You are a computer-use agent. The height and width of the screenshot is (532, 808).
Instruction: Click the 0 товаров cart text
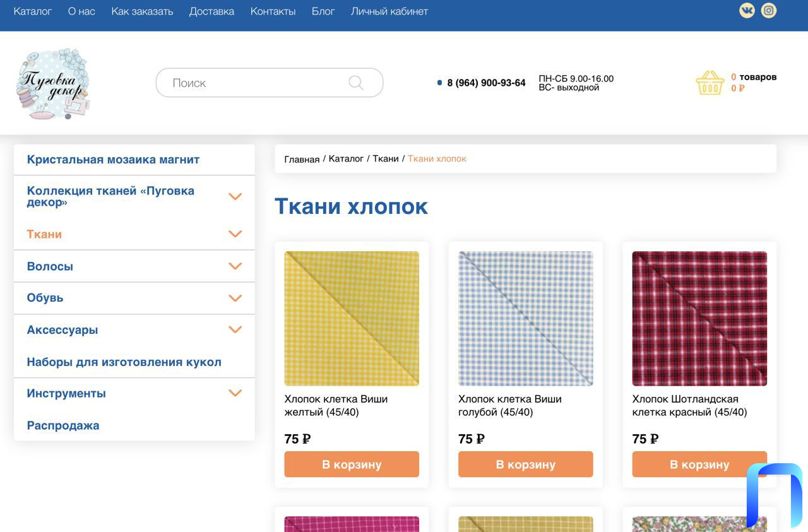pos(754,77)
